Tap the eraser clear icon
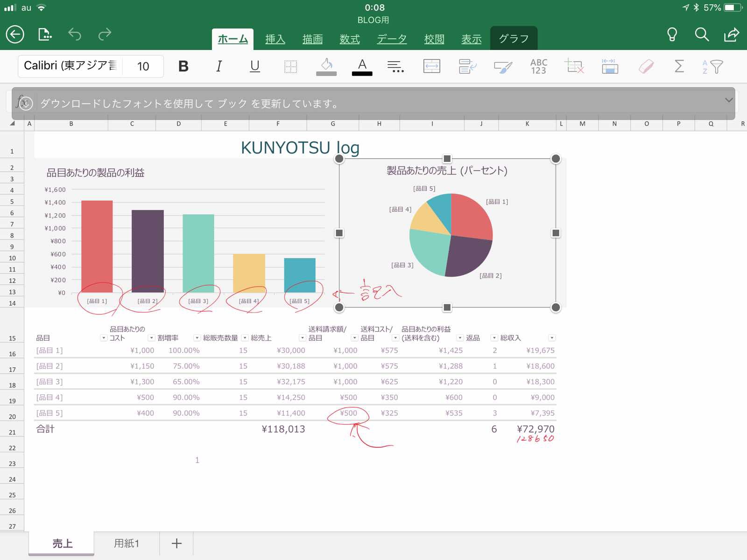This screenshot has height=560, width=747. tap(646, 66)
